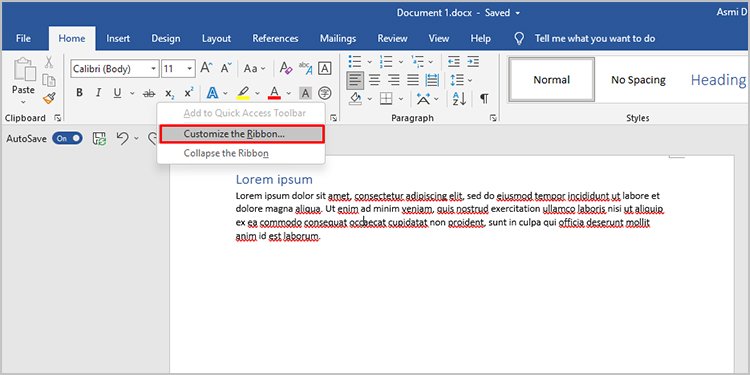This screenshot has height=375, width=750.
Task: Choose Collapse the Ribbon menu item
Action: 242,154
